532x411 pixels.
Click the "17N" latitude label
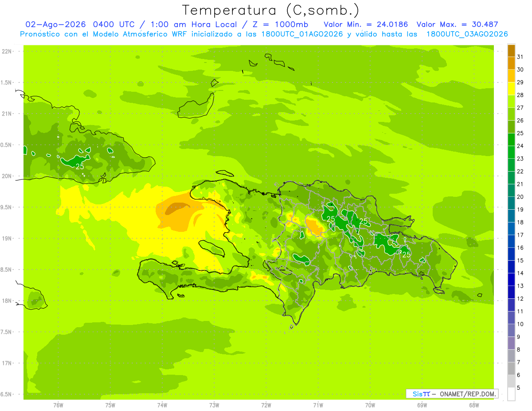click(7, 364)
